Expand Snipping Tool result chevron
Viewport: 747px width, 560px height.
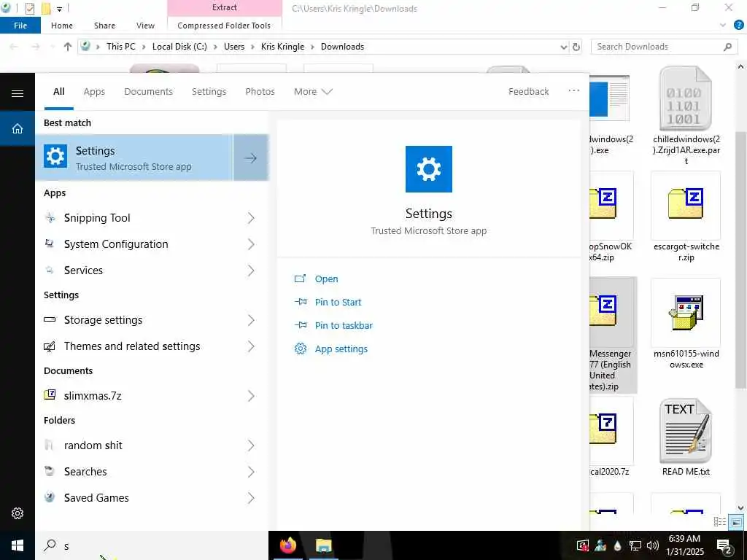(x=251, y=218)
